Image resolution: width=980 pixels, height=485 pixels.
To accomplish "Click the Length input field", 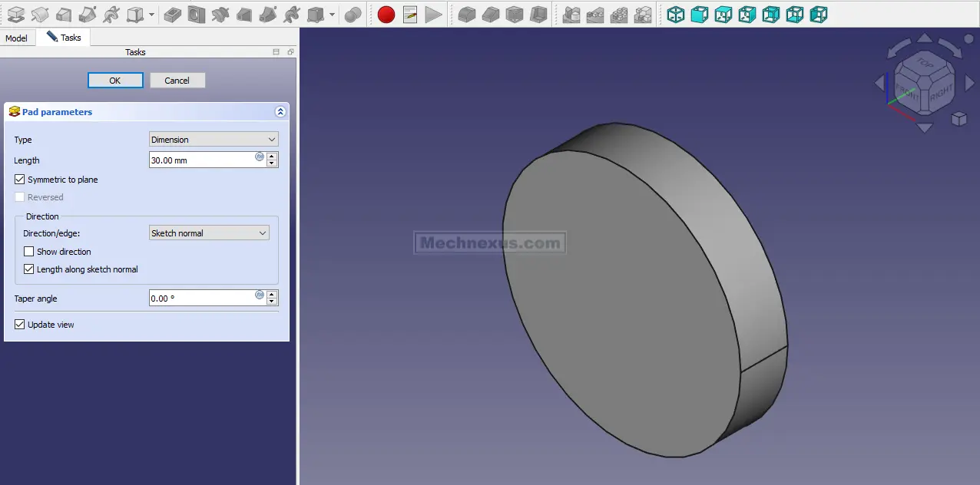I will (x=201, y=160).
